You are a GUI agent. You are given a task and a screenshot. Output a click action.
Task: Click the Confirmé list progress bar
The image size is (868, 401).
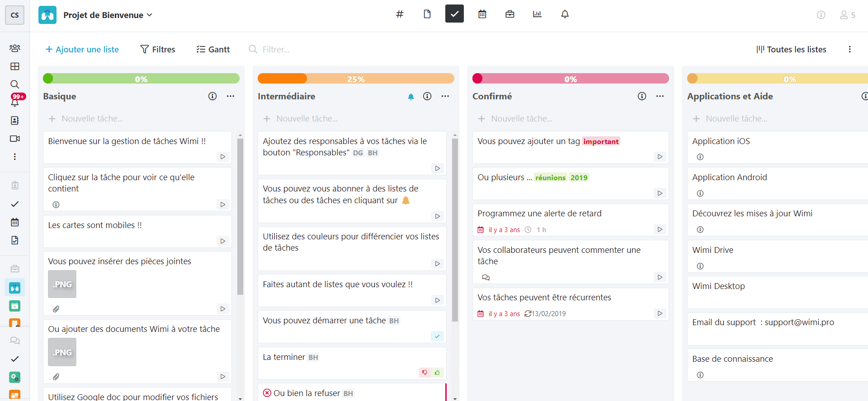(571, 79)
